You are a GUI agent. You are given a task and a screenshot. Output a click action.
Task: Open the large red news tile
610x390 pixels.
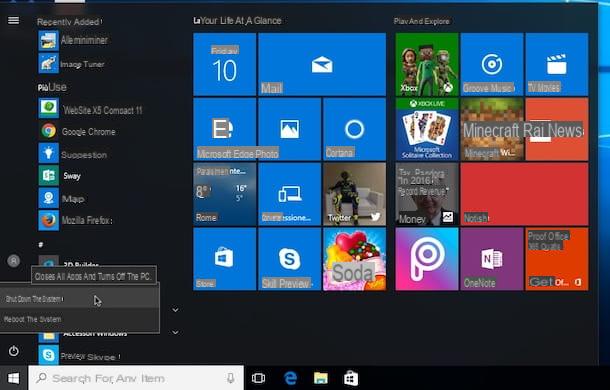pyautogui.click(x=524, y=194)
